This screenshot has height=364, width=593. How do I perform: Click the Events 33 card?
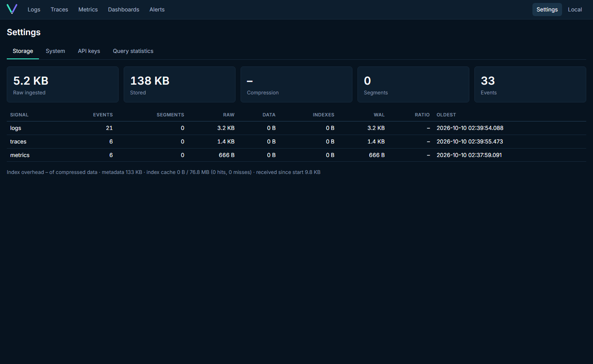pos(530,84)
